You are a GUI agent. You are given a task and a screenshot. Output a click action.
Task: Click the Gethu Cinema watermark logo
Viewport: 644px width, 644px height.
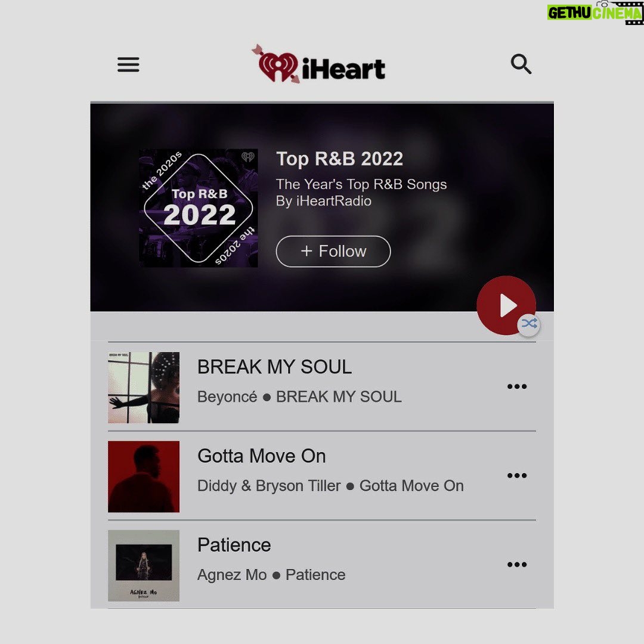click(595, 13)
